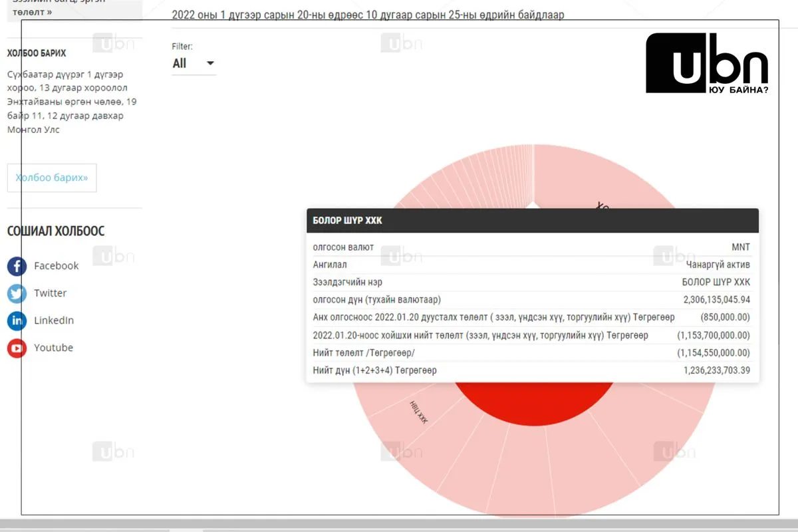Select the (1,153,700,000.00) payment value

714,335
